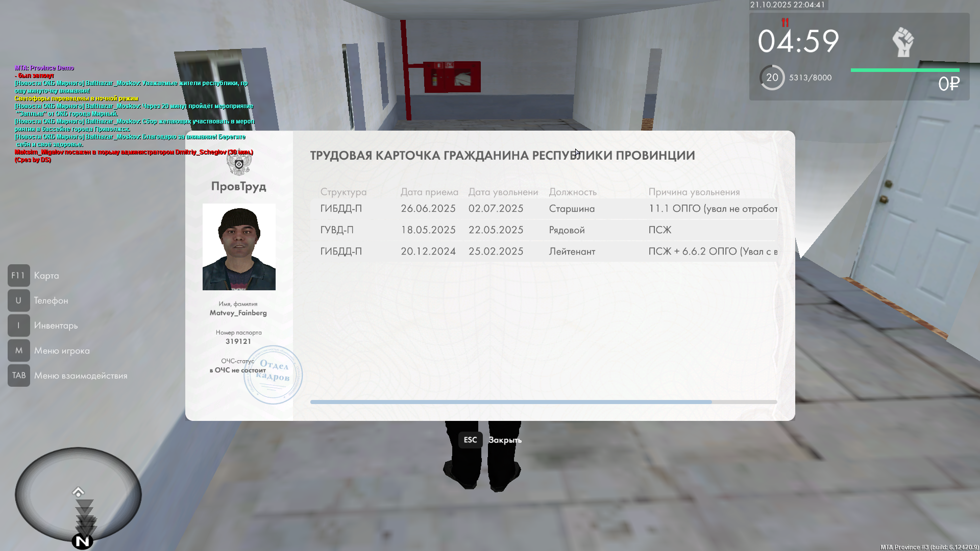Viewport: 980px width, 551px height.
Task: Click the Отдел кадров stamp
Action: (273, 375)
